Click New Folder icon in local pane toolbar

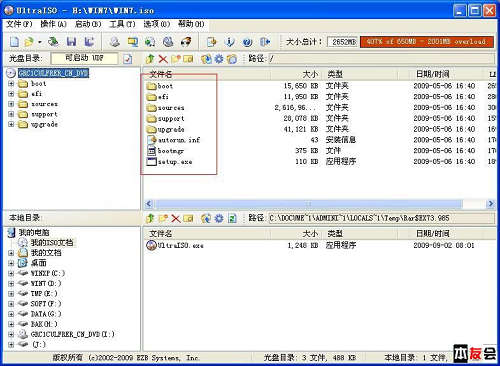(163, 218)
